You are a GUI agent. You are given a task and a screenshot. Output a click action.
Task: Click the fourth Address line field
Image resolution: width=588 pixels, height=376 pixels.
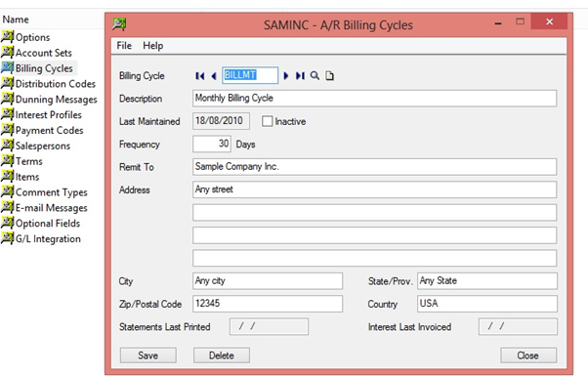pos(375,258)
